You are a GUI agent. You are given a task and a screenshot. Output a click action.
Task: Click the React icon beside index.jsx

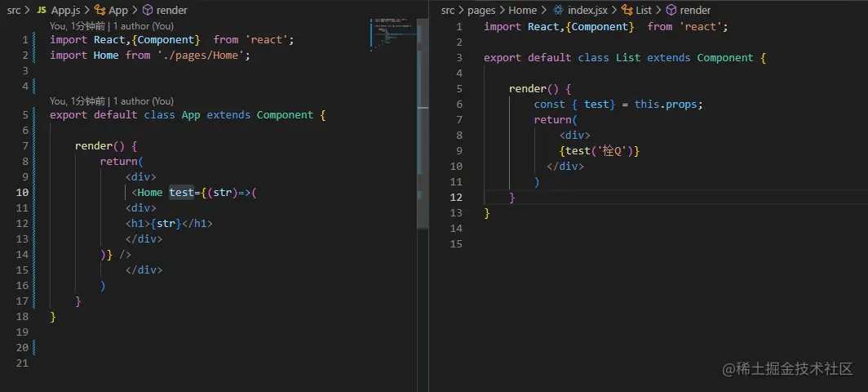click(x=559, y=10)
